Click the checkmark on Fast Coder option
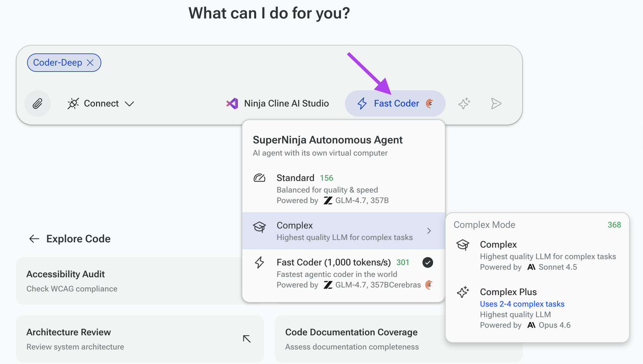Screen dimensions: 643x364 (x=428, y=262)
